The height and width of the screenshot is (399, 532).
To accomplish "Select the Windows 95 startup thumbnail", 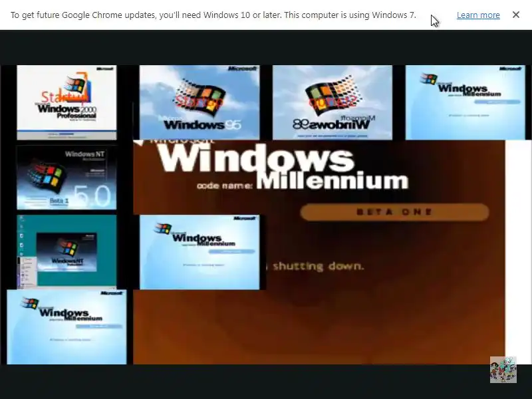I will coord(199,102).
